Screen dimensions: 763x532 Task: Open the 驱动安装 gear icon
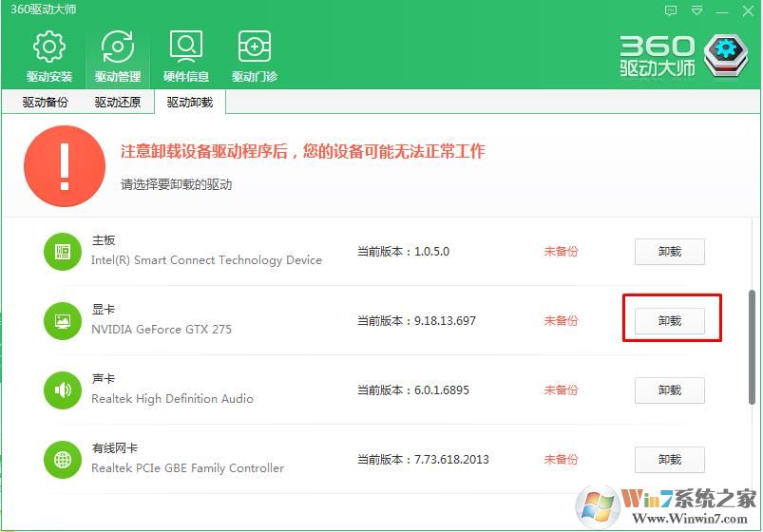tap(48, 47)
